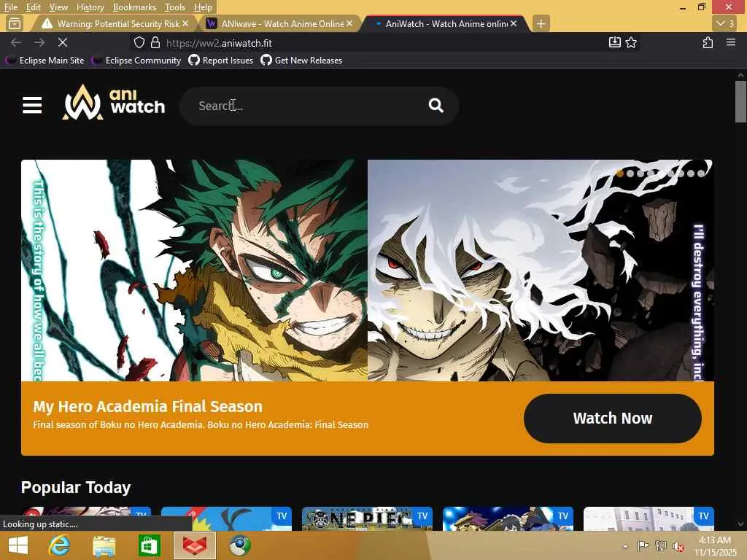
Task: Open the One Piece thumbnail card
Action: coord(367,518)
